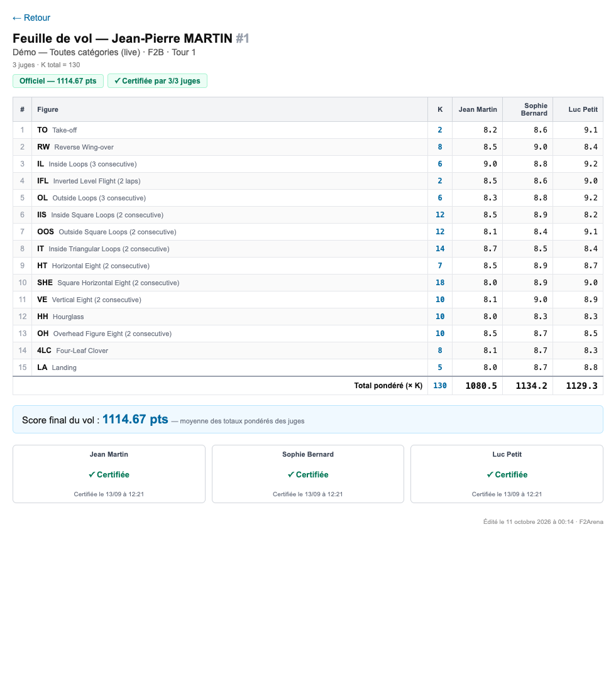This screenshot has height=691, width=616.
Task: Click the 4LC Four-Leaf Clover figure
Action: 73,351
